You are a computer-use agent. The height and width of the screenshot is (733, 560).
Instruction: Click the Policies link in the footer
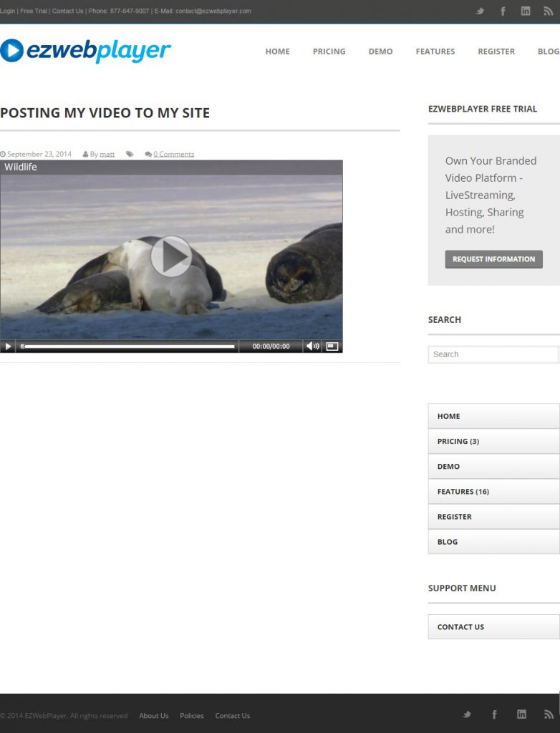tap(192, 716)
